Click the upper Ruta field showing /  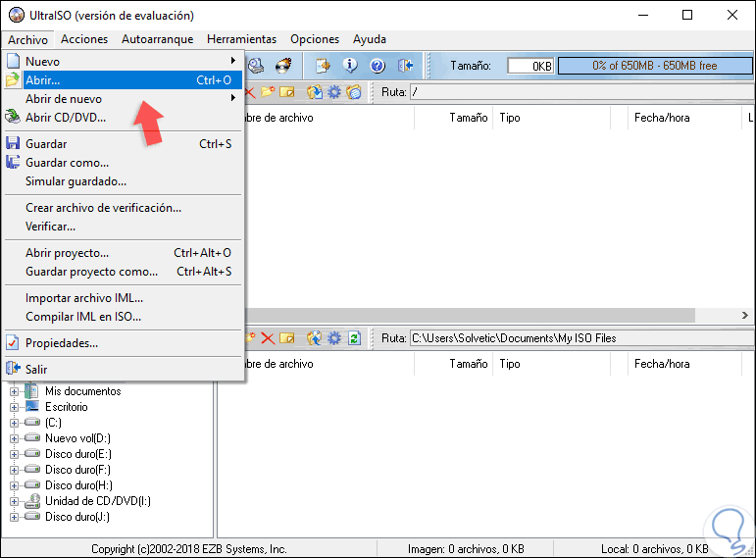click(x=581, y=92)
